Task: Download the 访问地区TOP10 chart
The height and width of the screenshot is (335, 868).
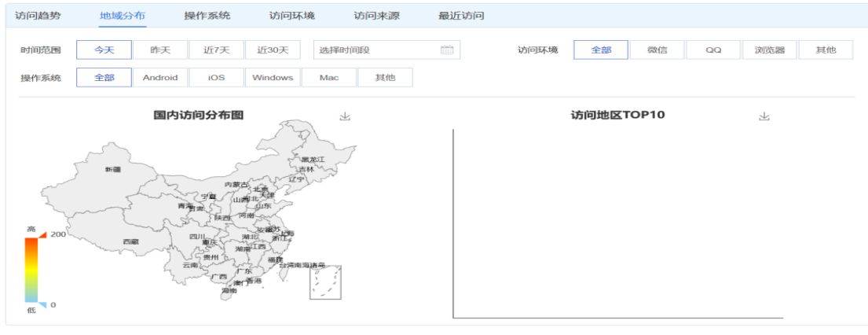Action: [x=764, y=116]
